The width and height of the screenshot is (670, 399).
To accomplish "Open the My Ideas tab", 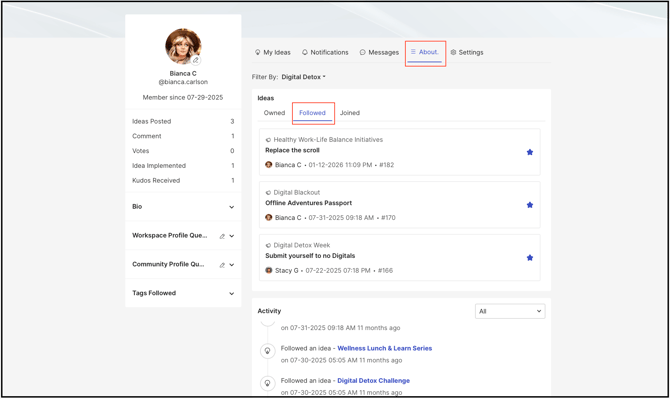I will pyautogui.click(x=273, y=53).
